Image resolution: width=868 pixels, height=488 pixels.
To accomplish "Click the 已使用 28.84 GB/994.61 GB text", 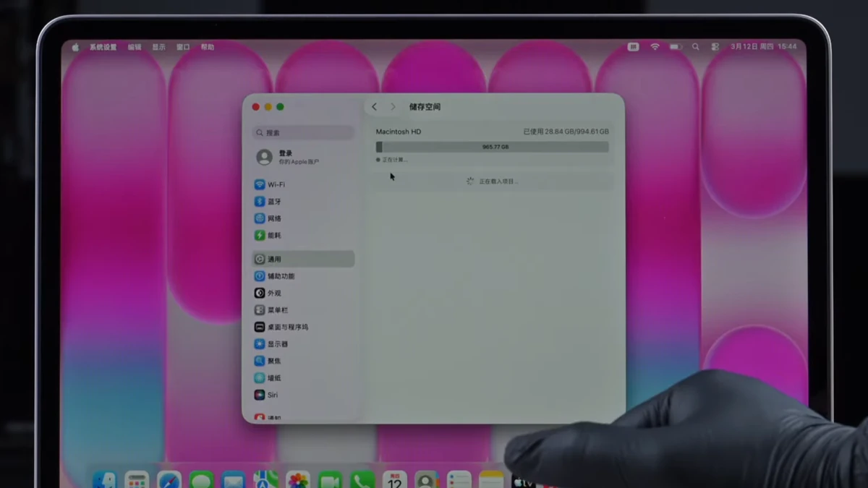I will coord(566,132).
